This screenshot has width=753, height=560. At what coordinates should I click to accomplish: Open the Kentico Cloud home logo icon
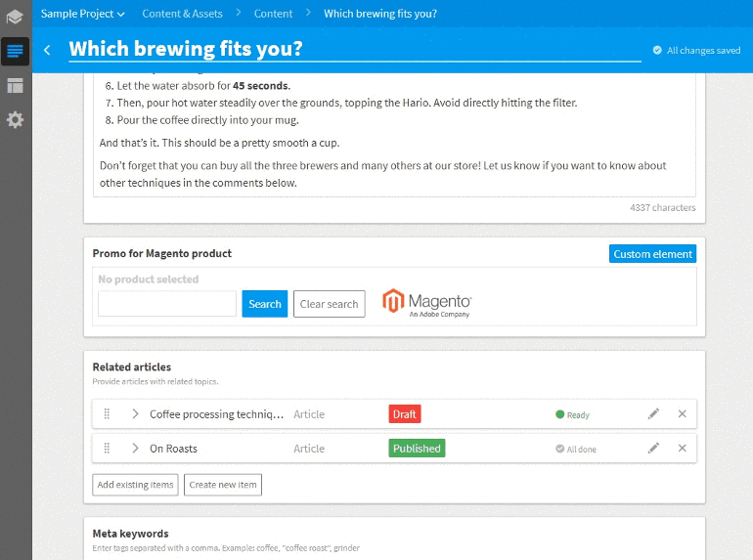coord(15,17)
